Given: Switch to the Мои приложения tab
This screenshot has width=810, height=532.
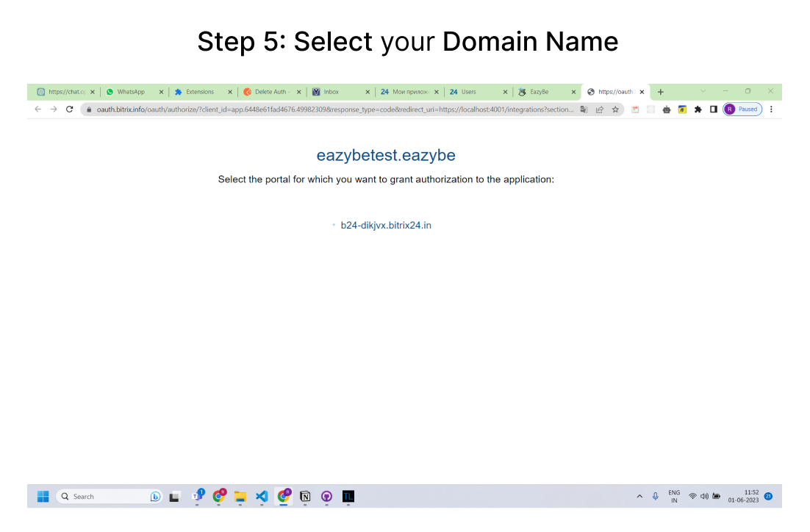Looking at the screenshot, I should [x=409, y=92].
